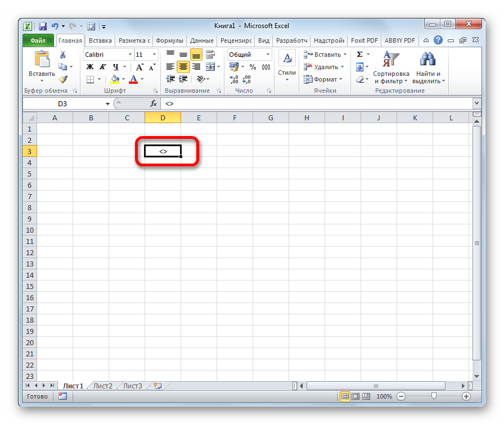
Task: Click the insert function fx icon
Action: click(153, 103)
